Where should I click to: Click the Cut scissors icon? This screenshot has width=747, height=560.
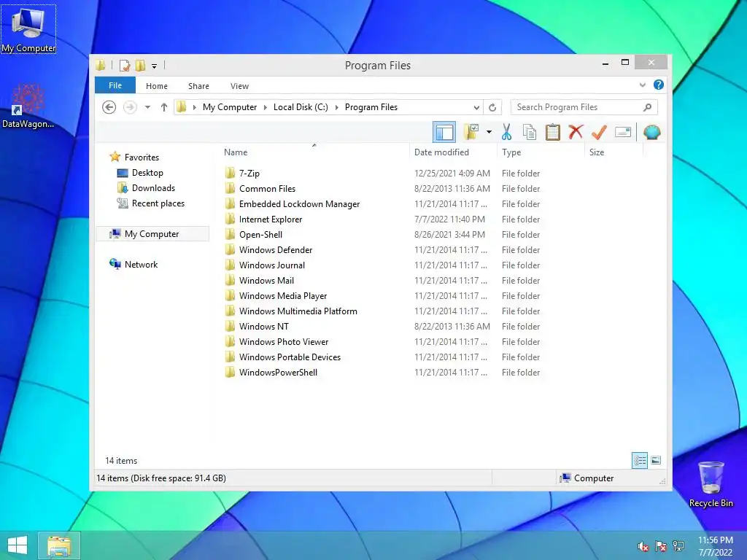[x=506, y=132]
